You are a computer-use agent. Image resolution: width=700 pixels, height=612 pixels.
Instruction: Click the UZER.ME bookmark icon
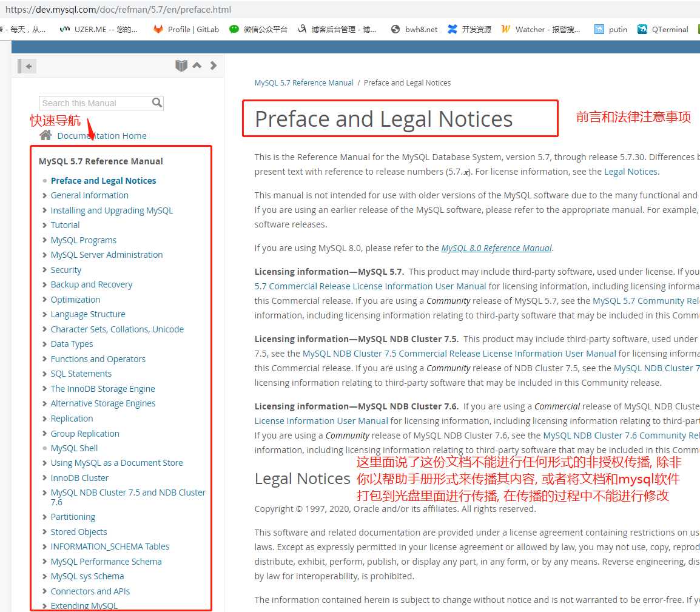[65, 29]
